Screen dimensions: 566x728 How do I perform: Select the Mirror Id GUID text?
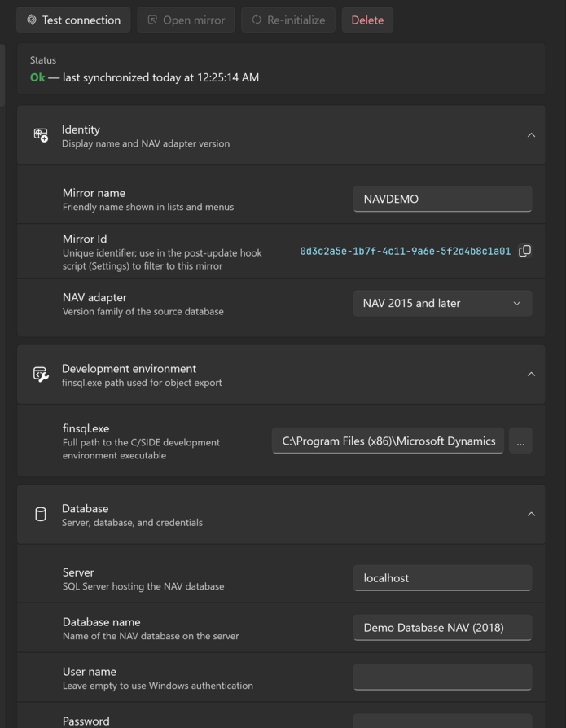pyautogui.click(x=406, y=251)
